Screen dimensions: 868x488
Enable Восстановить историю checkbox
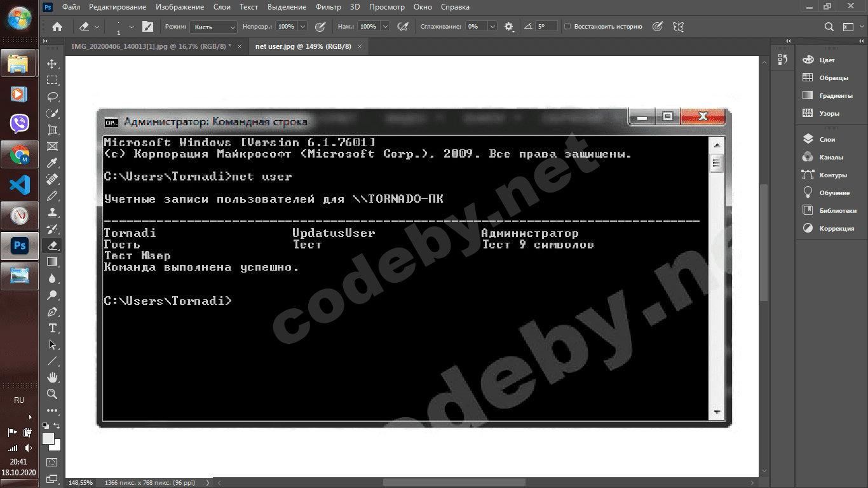(x=567, y=27)
